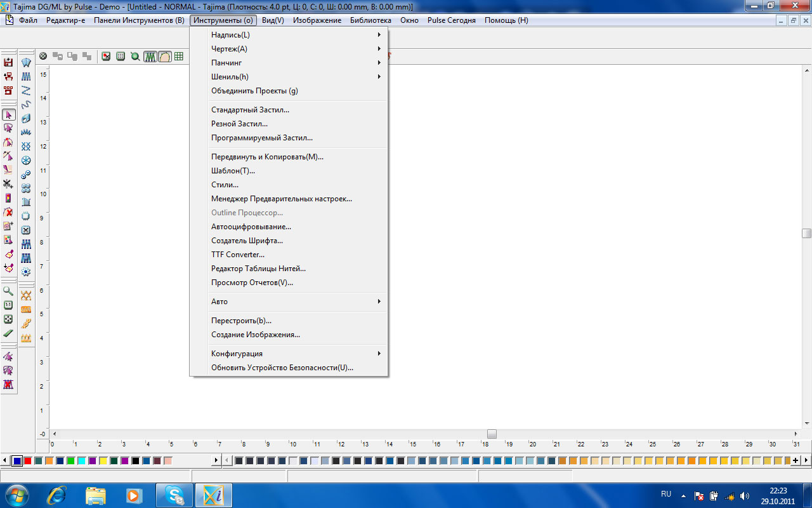Click the 1:1 zoom icon
Screen dimensions: 812x508
click(8, 305)
